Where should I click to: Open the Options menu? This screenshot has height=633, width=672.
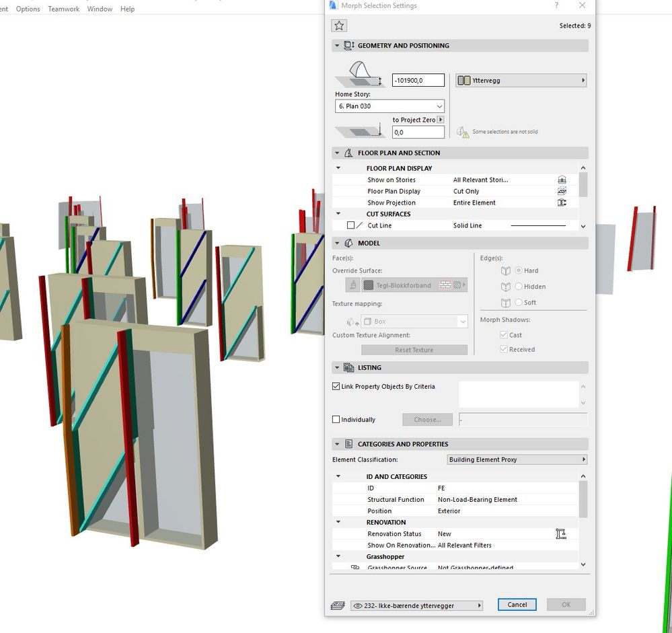click(28, 9)
